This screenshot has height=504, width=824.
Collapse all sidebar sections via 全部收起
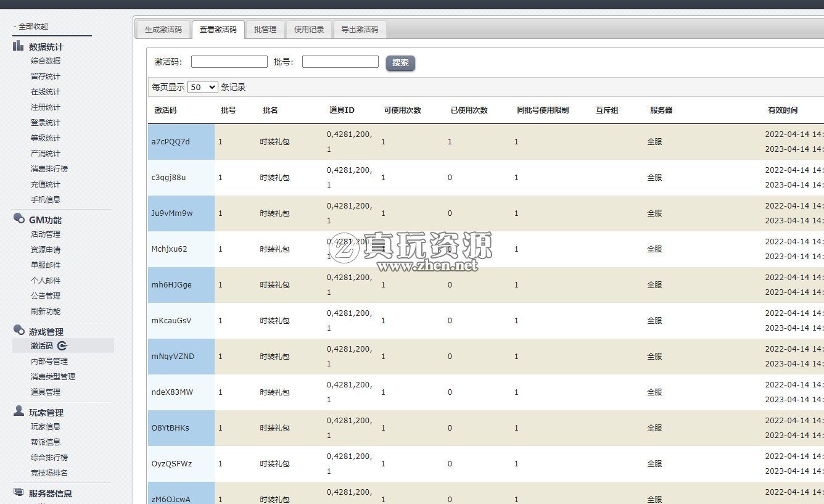pyautogui.click(x=31, y=27)
